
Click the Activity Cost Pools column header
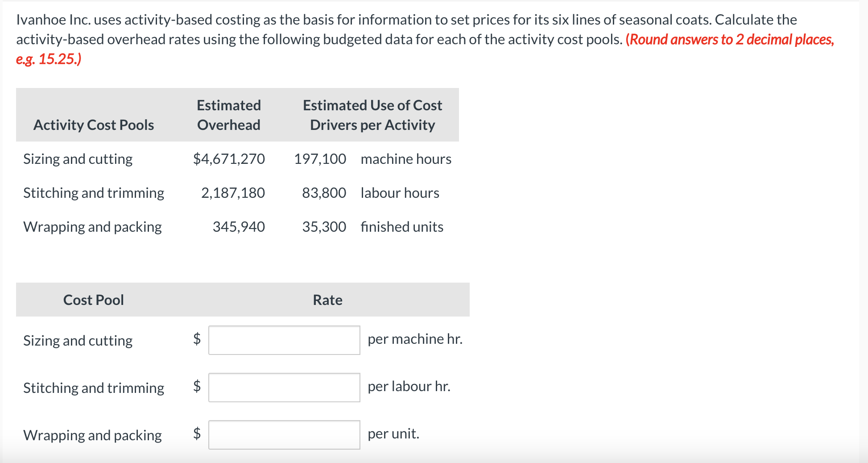coord(93,125)
